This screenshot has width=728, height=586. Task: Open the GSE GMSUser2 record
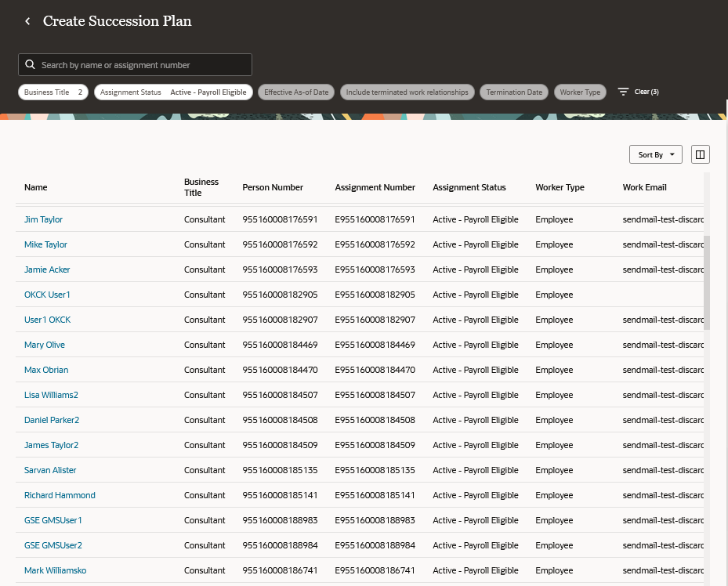coord(53,545)
